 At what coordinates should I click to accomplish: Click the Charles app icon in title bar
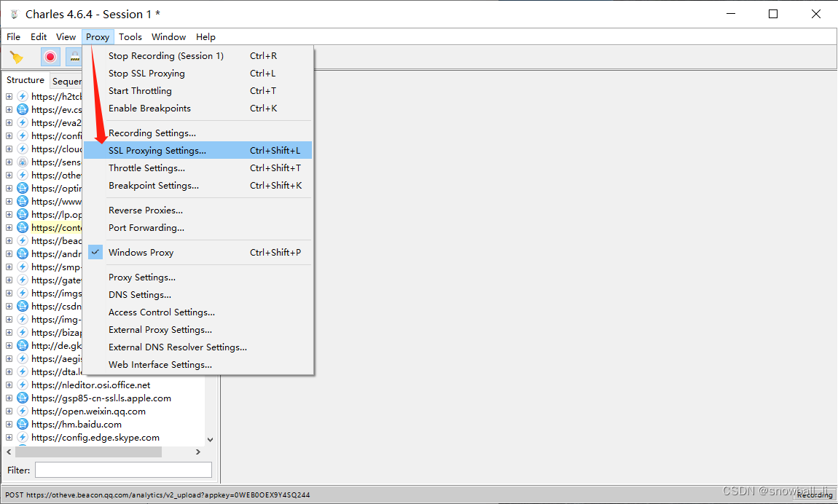15,15
